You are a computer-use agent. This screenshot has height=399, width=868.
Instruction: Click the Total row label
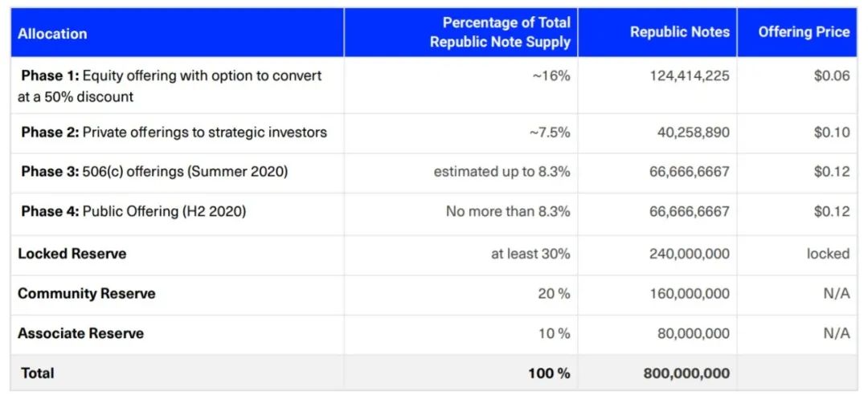pyautogui.click(x=36, y=373)
